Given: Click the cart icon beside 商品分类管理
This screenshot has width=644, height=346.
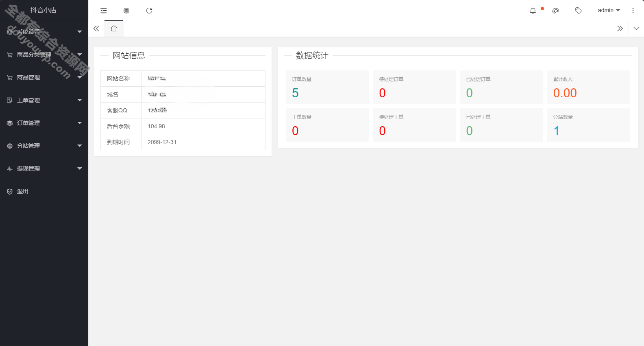Looking at the screenshot, I should tap(10, 55).
